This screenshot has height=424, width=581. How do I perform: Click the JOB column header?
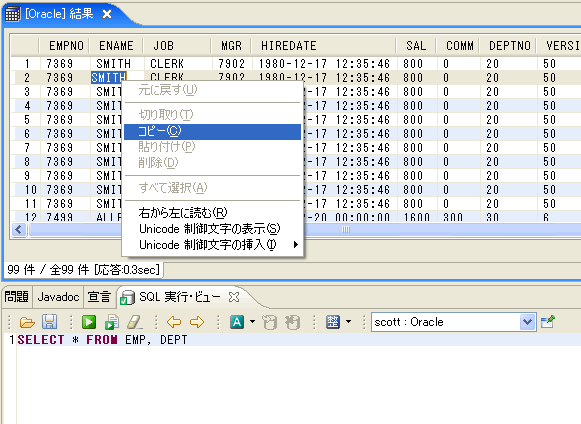click(x=177, y=46)
